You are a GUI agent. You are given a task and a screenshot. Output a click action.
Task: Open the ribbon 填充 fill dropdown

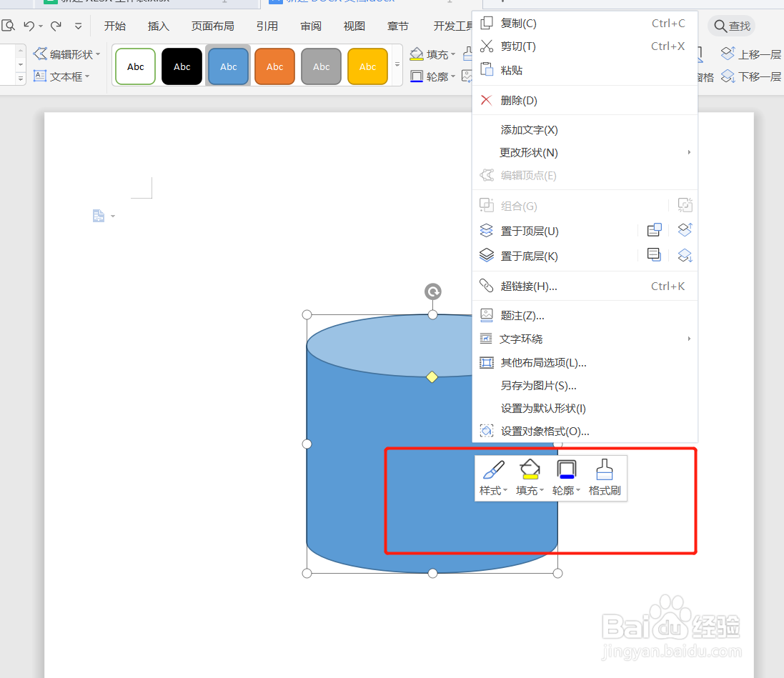coord(433,54)
